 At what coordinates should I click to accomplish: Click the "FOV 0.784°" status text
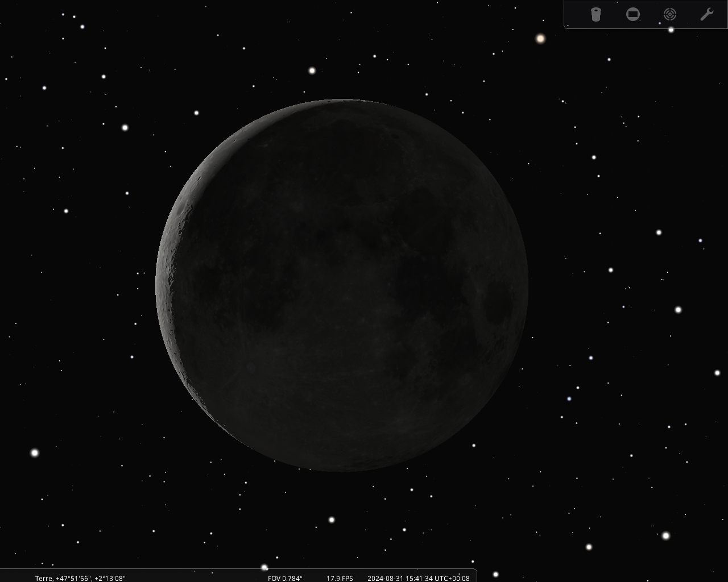[285, 578]
